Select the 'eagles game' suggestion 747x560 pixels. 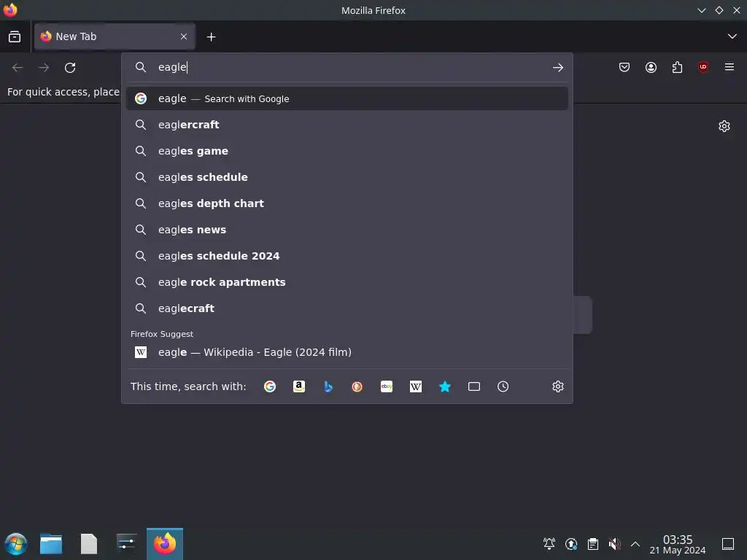click(x=347, y=151)
